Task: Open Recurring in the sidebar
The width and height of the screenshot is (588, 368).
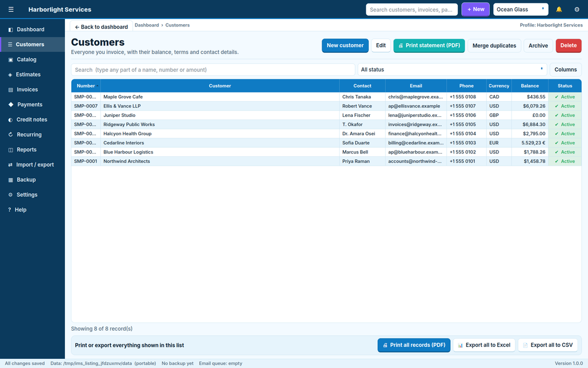Action: coord(33,135)
